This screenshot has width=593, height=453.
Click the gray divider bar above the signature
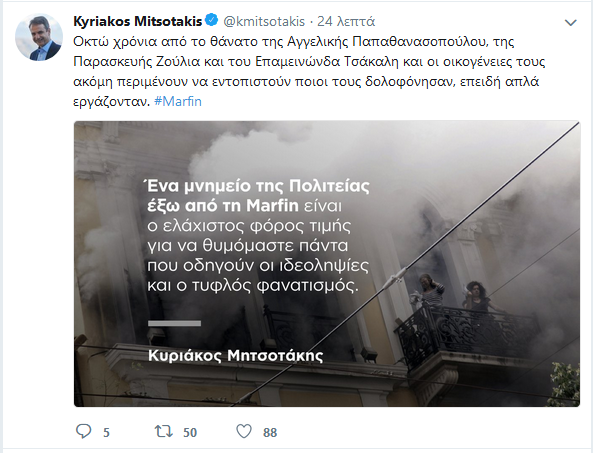click(x=174, y=323)
